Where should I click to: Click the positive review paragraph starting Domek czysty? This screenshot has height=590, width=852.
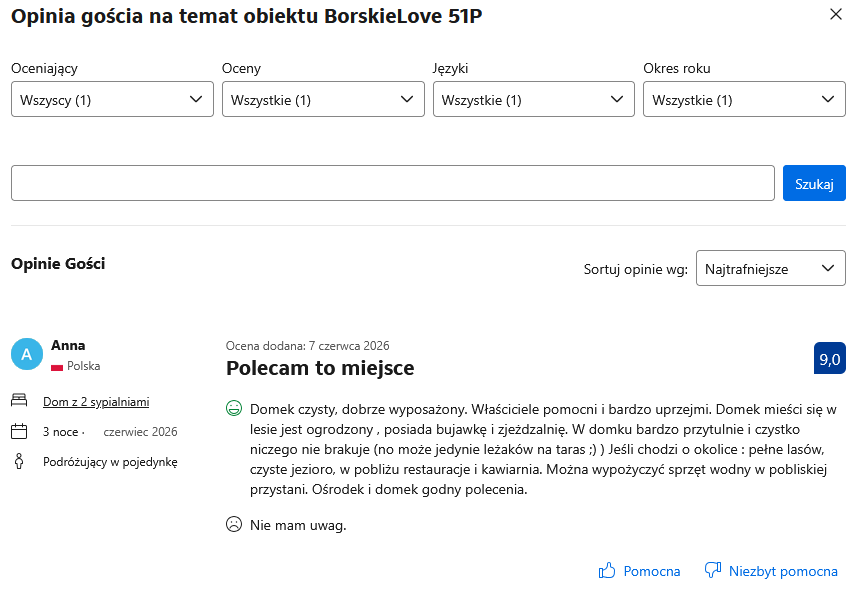coord(543,449)
